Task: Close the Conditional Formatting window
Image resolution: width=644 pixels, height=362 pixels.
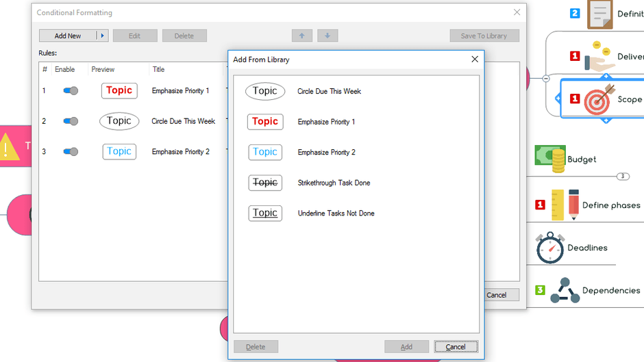Action: pyautogui.click(x=517, y=12)
